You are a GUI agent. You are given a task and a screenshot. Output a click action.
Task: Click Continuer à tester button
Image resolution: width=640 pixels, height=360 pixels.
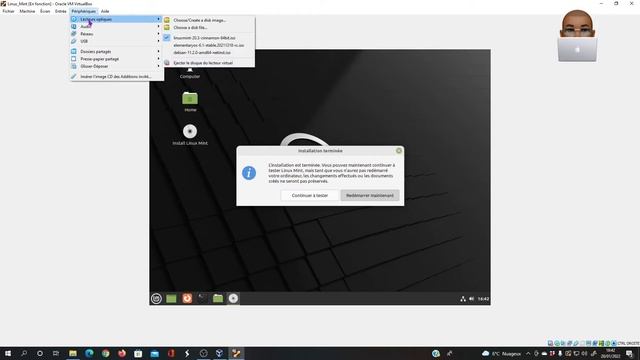point(310,196)
